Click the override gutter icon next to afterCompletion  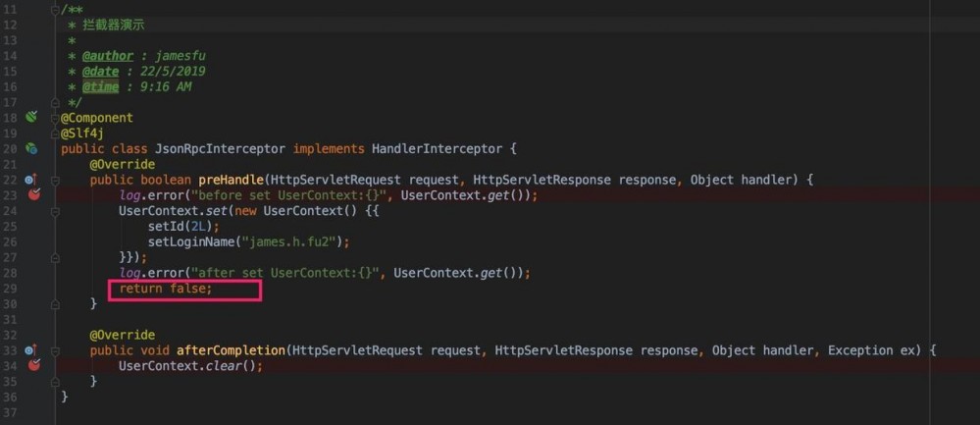pos(31,350)
